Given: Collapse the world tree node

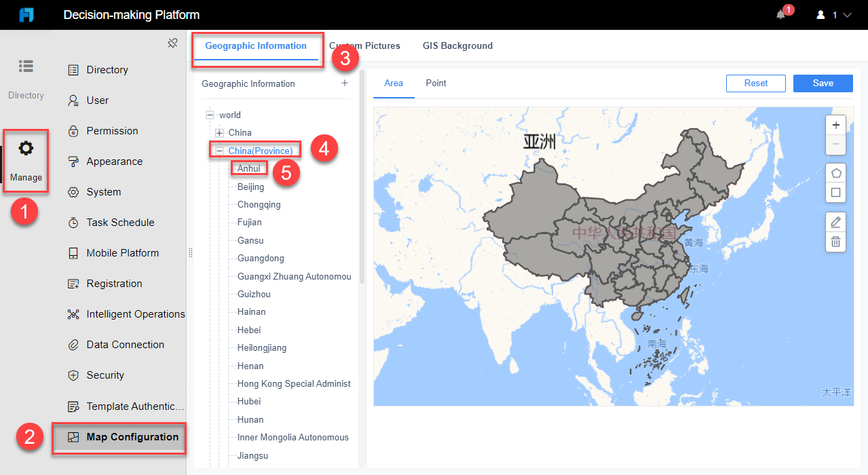Looking at the screenshot, I should tap(210, 115).
